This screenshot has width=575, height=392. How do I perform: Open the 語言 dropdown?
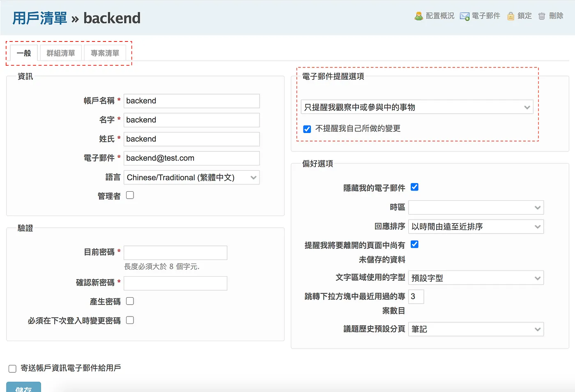pyautogui.click(x=192, y=177)
